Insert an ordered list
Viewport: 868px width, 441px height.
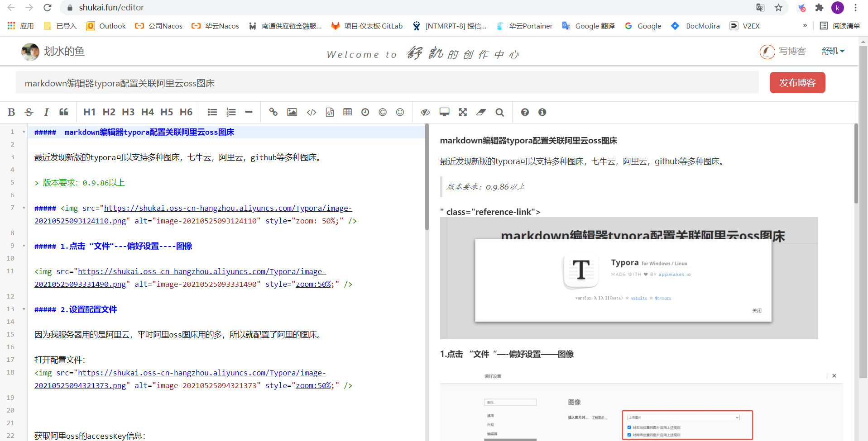tap(231, 112)
